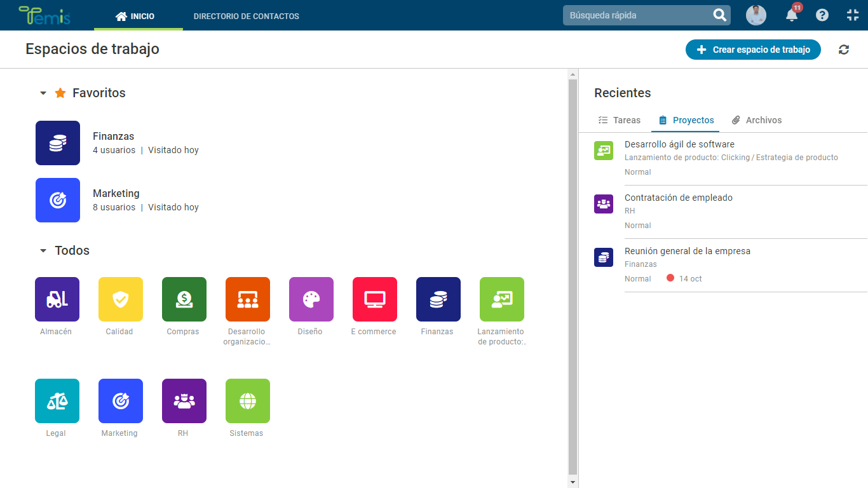Click the Calidad label
Image resolution: width=868 pixels, height=488 pixels.
(x=119, y=332)
